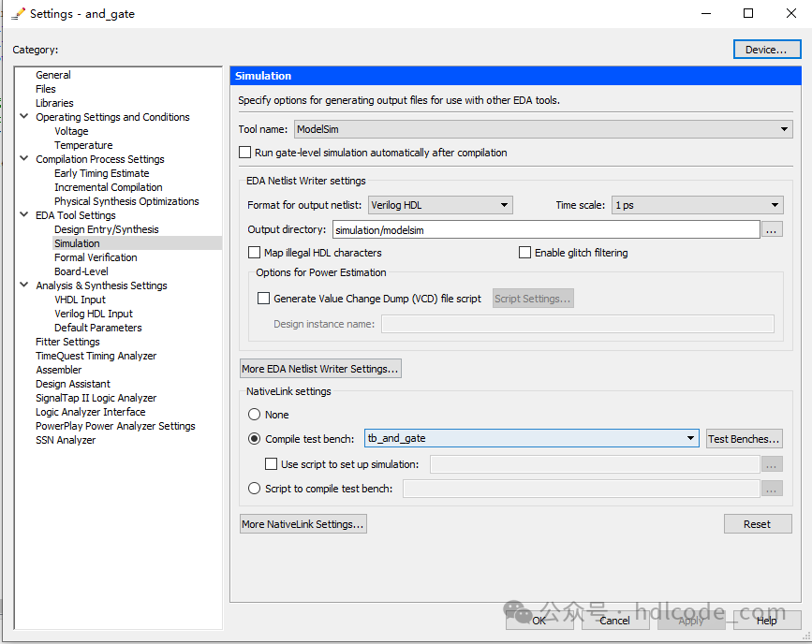
Task: Click the Device... button
Action: pos(767,50)
